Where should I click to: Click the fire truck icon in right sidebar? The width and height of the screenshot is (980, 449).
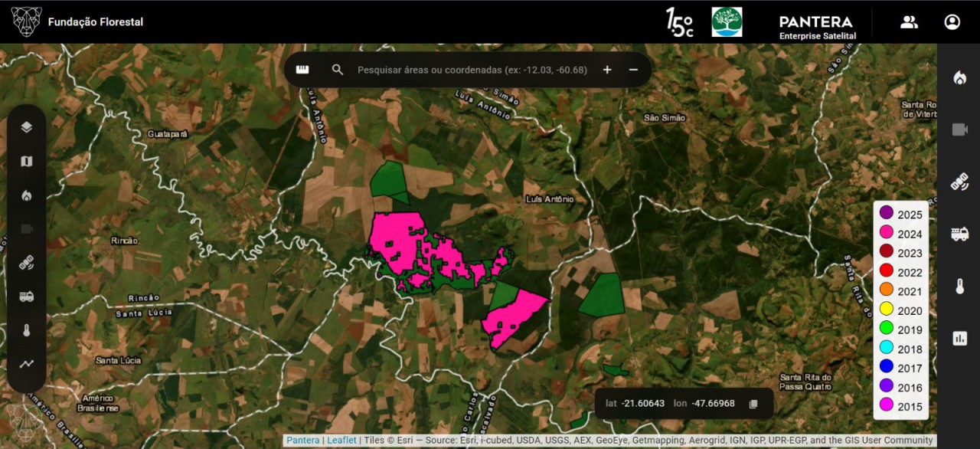tap(959, 234)
